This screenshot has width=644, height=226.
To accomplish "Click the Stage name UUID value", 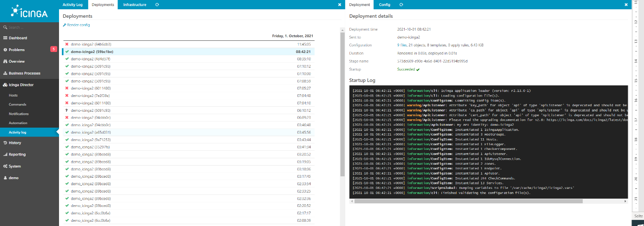I will pyautogui.click(x=432, y=61).
